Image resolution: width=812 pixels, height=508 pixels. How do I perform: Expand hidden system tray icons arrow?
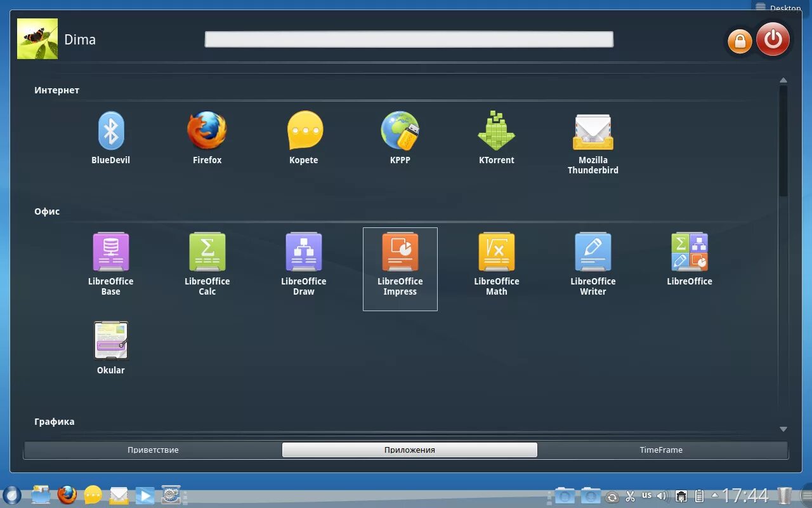715,495
